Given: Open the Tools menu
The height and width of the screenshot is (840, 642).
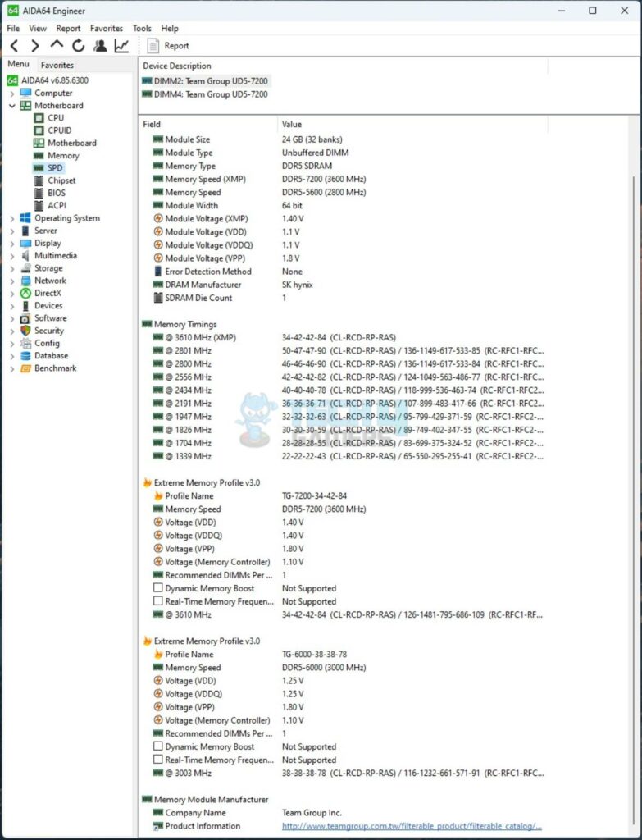Looking at the screenshot, I should click(142, 29).
